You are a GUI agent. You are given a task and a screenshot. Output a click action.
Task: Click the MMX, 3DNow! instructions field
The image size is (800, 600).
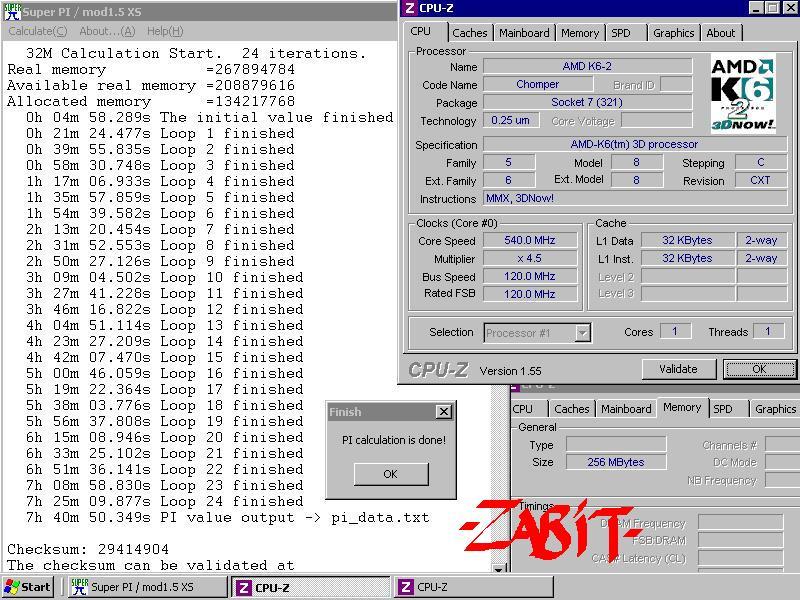tap(634, 198)
